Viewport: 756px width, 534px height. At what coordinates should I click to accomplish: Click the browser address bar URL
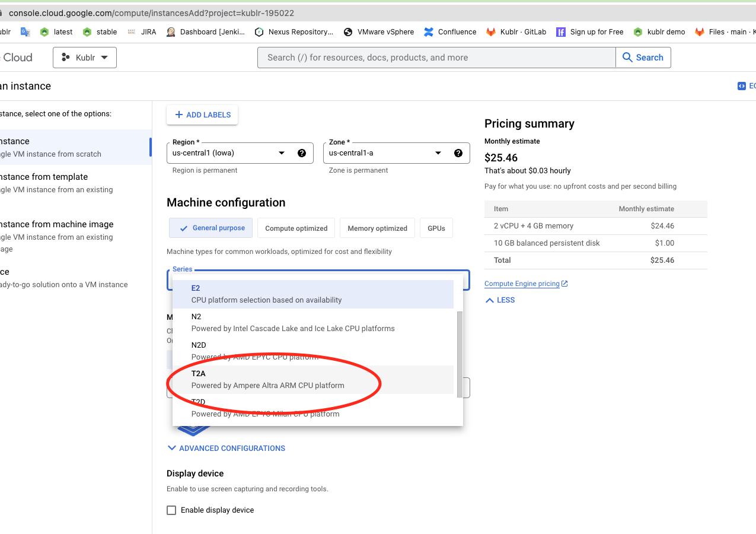tap(151, 12)
